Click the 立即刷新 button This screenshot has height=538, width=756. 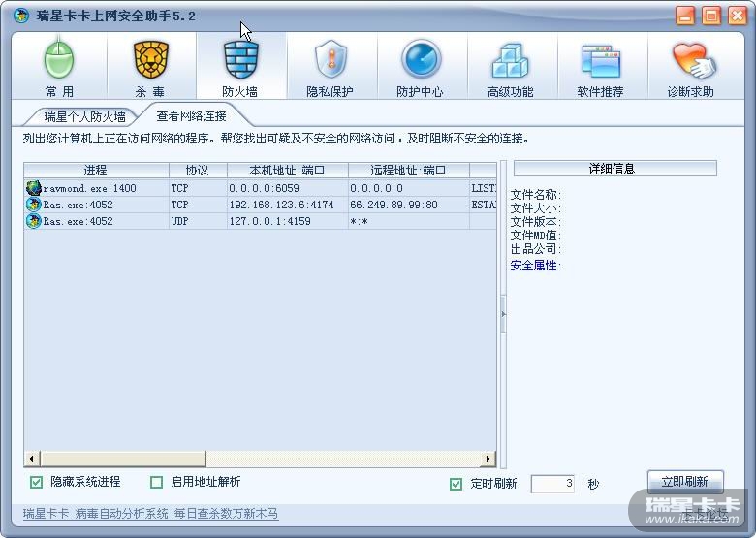(x=685, y=482)
